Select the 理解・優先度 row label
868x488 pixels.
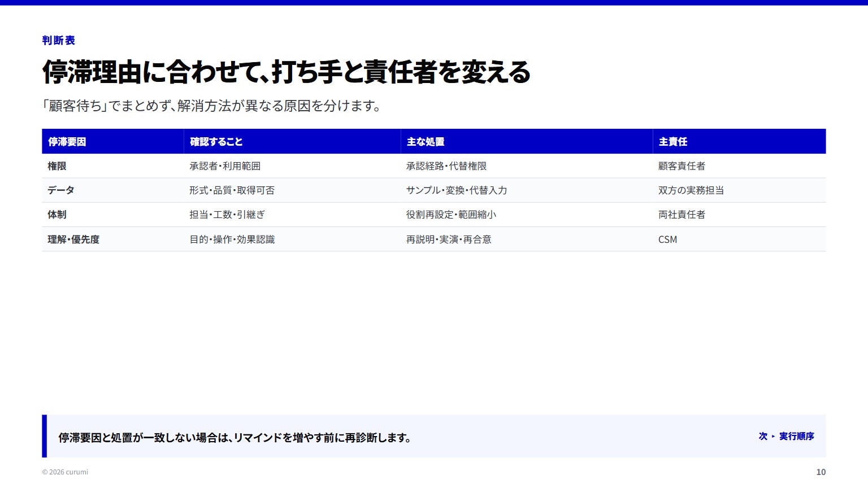pos(73,239)
